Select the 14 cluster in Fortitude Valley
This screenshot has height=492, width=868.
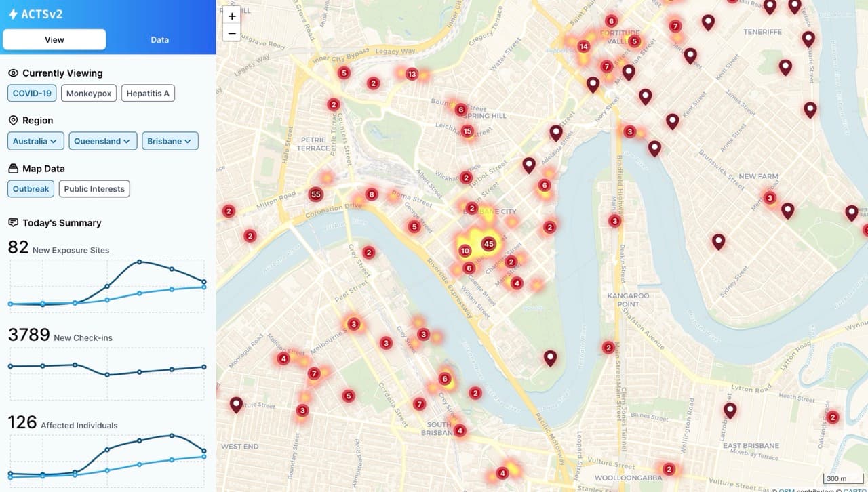point(583,47)
